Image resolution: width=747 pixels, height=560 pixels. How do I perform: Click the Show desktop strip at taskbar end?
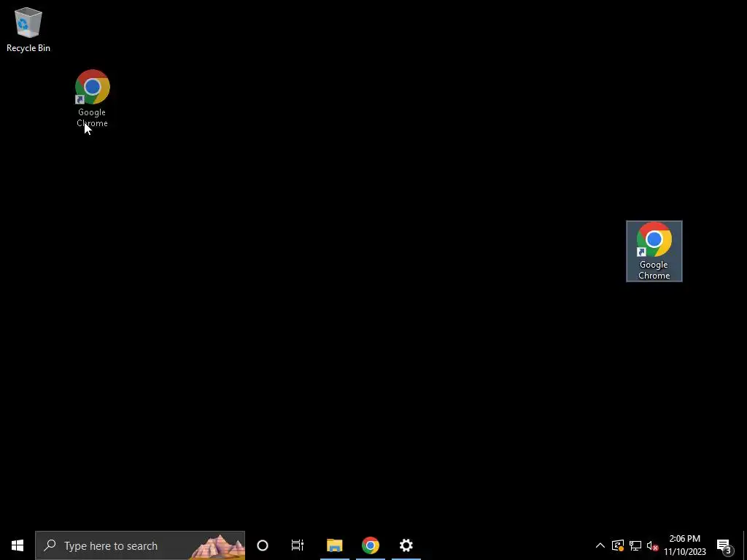point(745,545)
